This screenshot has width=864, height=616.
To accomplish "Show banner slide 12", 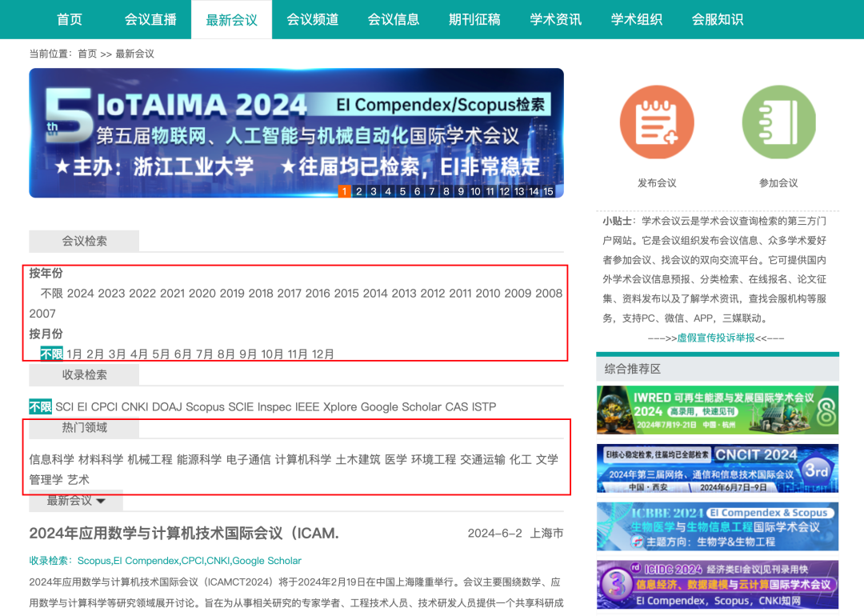I will coord(504,191).
